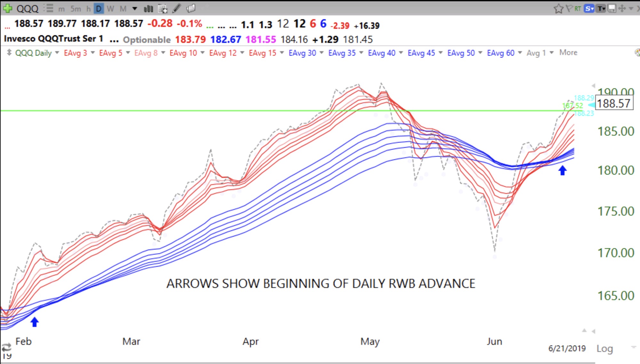
Task: Switch to the 5m timeframe
Action: [76, 9]
